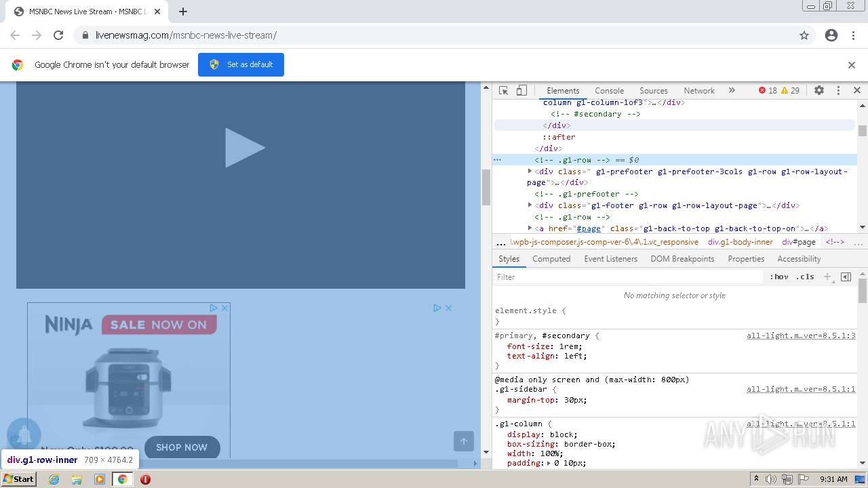Viewport: 868px width, 488px height.
Task: Open the Accessibility tab
Action: click(799, 259)
